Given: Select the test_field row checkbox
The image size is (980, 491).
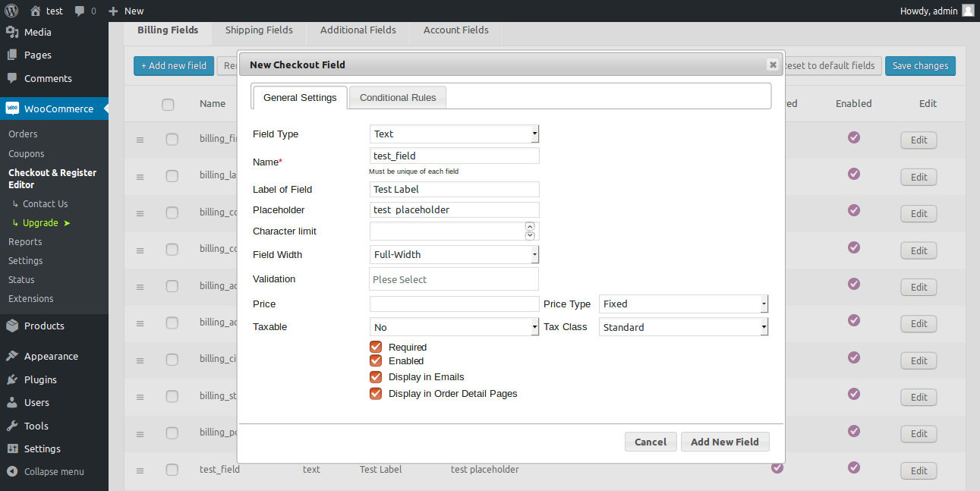Looking at the screenshot, I should (x=172, y=470).
